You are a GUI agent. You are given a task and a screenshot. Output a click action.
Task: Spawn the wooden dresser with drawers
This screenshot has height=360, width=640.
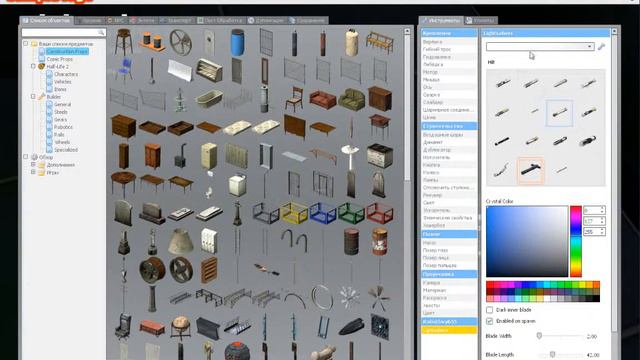click(123, 127)
